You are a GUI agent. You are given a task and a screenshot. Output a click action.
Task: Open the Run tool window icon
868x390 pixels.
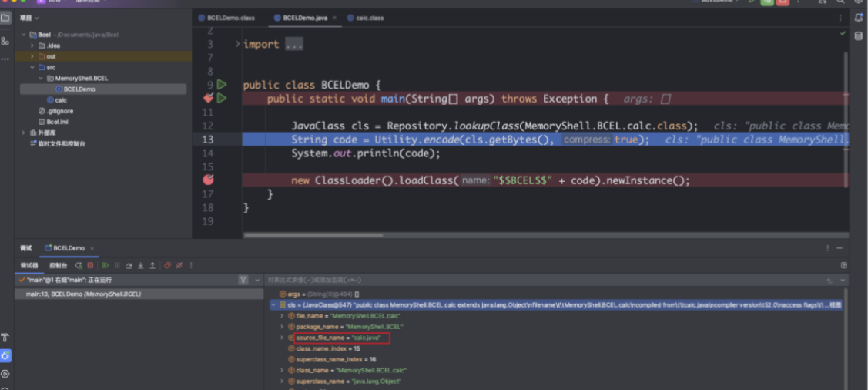(x=5, y=374)
